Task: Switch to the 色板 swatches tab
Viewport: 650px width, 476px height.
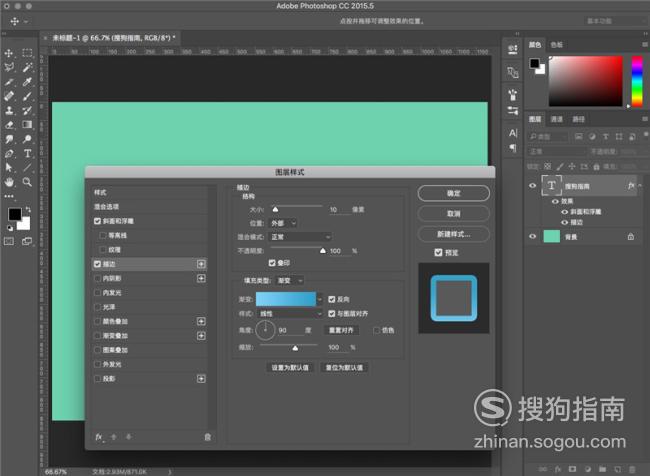Action: pos(556,44)
